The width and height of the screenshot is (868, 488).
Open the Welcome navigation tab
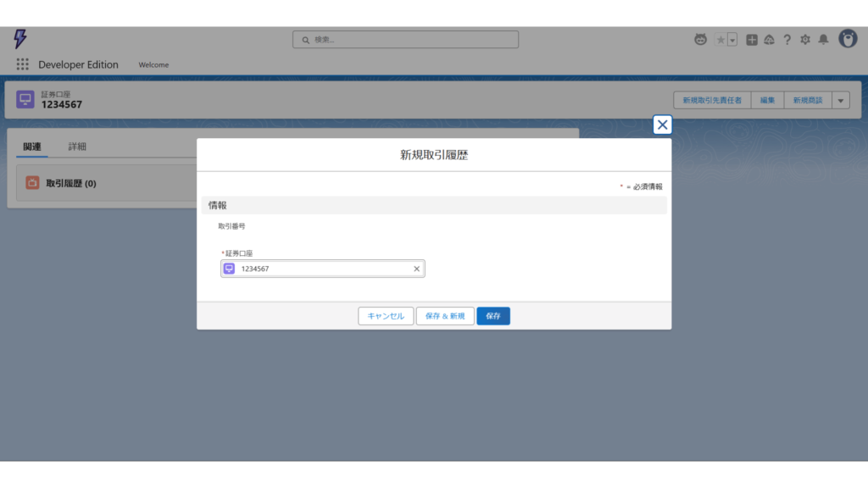click(153, 64)
